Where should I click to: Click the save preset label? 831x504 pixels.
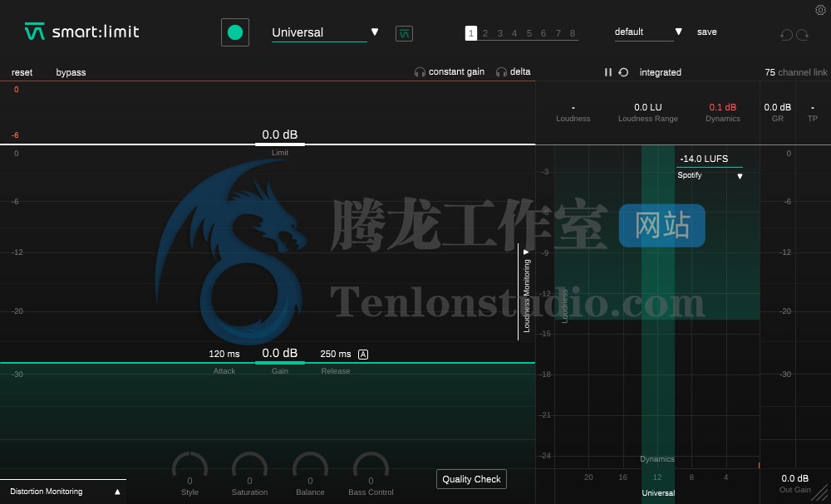point(706,32)
